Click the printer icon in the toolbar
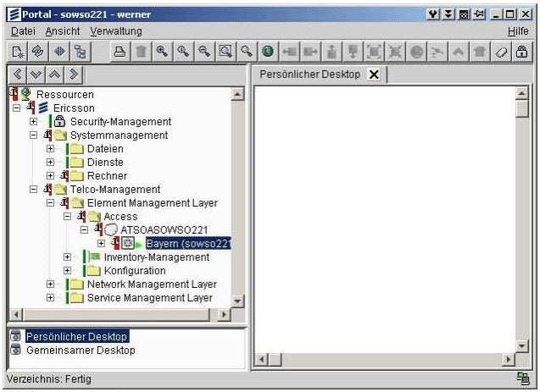Screen dimensions: 540x392 [121, 52]
